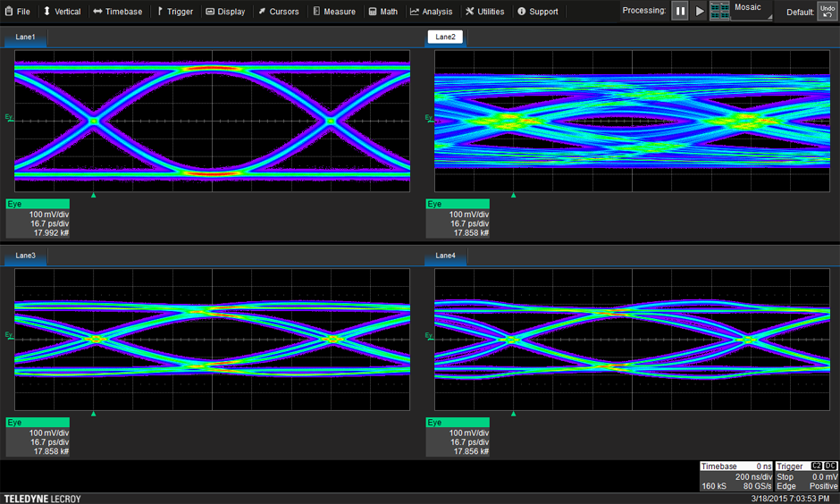Viewport: 840px width, 504px height.
Task: Open the Mosaic display mode dropdown
Action: click(752, 11)
